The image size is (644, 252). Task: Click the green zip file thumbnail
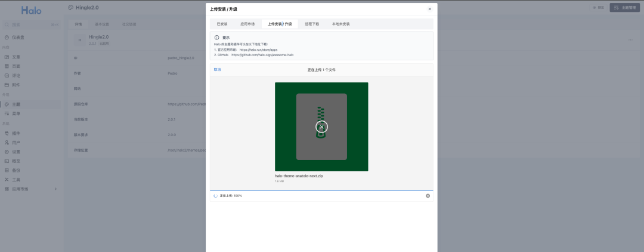pos(321,127)
